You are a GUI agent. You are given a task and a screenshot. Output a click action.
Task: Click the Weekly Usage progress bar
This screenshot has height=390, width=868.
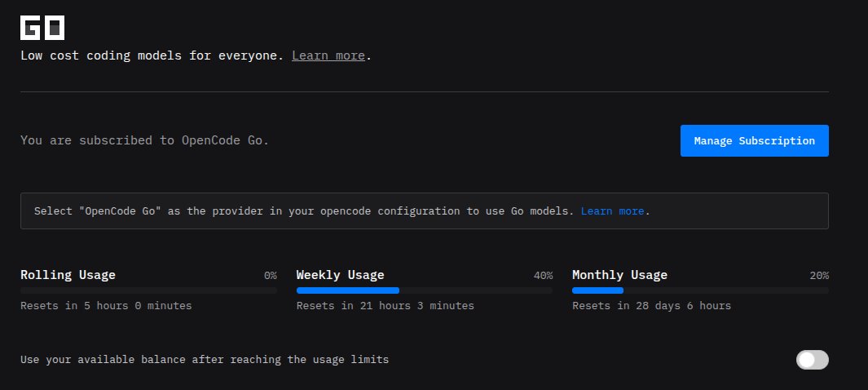point(424,290)
